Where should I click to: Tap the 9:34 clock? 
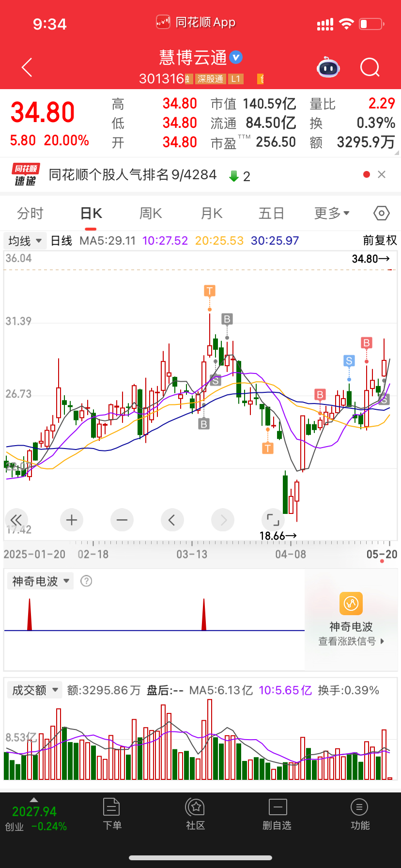(x=49, y=24)
